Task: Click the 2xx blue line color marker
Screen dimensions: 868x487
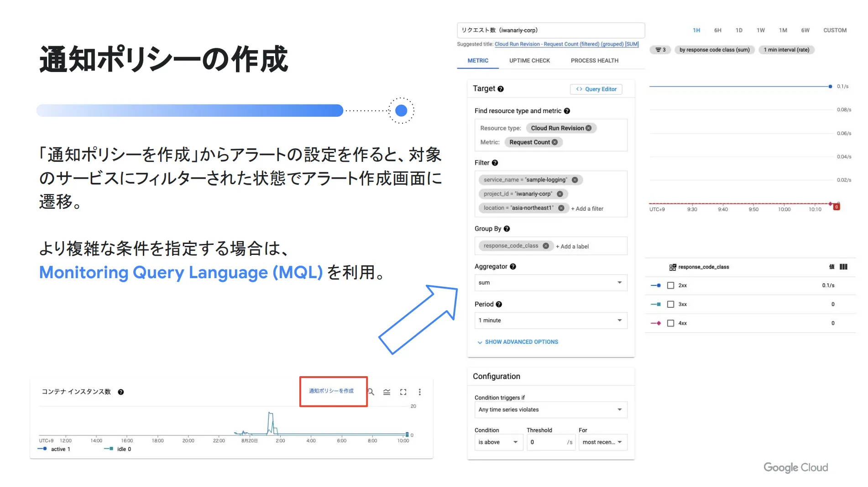Action: pyautogui.click(x=656, y=285)
